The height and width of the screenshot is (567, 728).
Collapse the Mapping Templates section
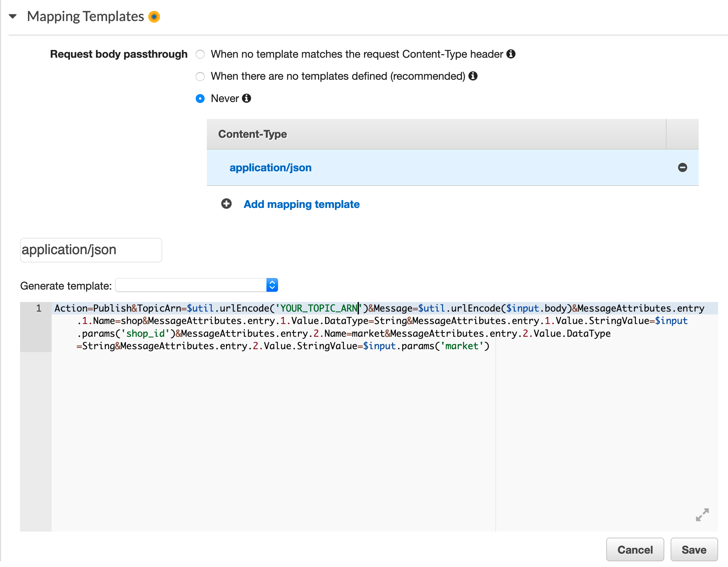pyautogui.click(x=12, y=16)
